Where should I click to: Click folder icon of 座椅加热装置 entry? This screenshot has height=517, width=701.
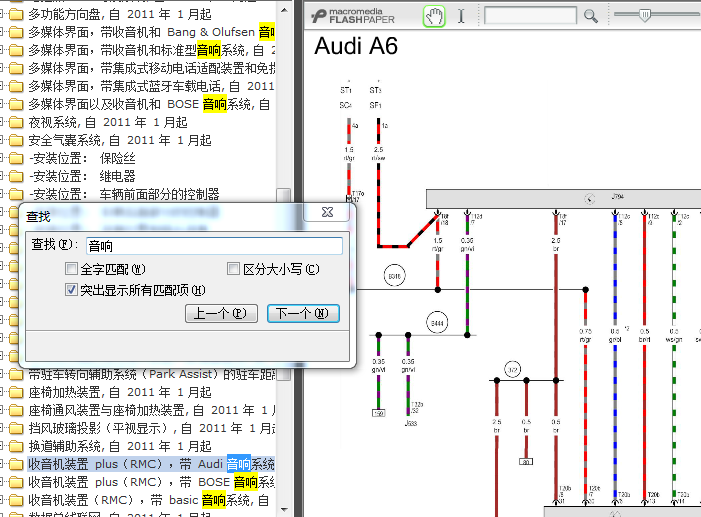16,393
